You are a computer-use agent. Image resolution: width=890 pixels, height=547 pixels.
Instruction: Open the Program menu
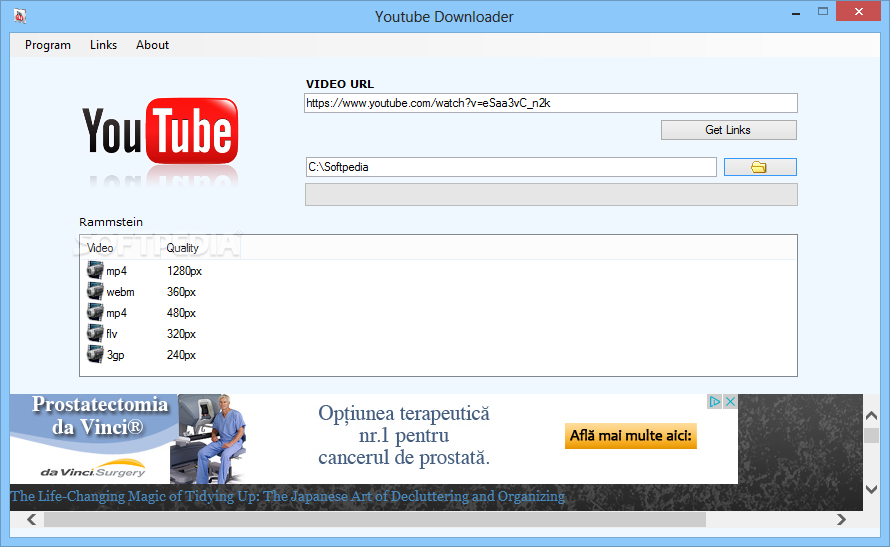coord(48,45)
